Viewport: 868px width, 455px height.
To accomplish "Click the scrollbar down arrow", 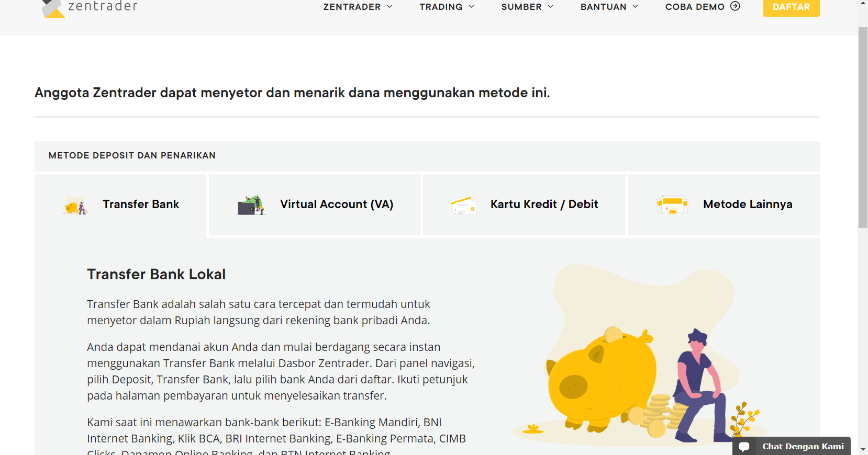I will click(x=863, y=450).
